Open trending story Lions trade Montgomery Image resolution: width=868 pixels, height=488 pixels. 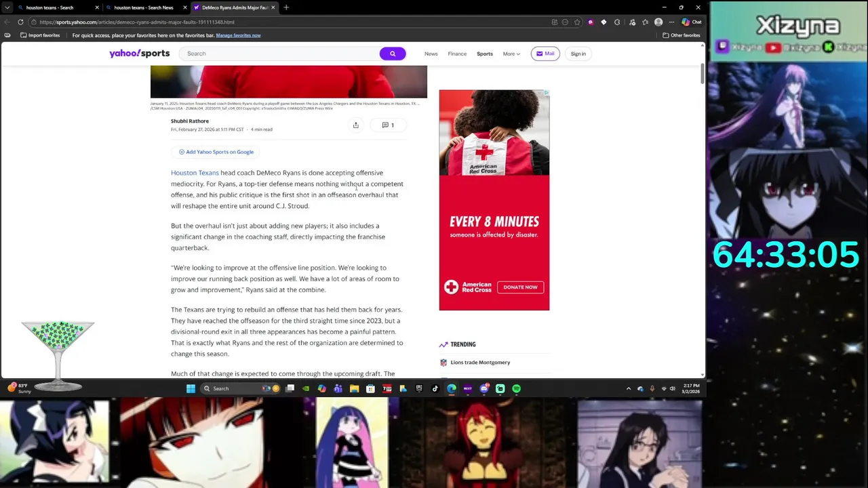pyautogui.click(x=480, y=363)
